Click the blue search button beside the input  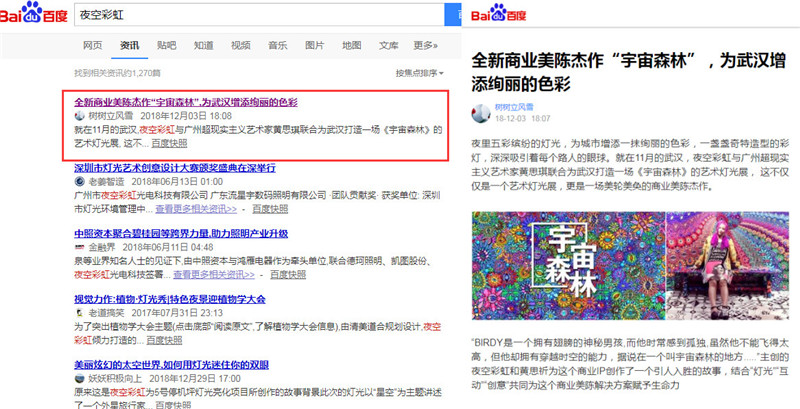pos(453,15)
